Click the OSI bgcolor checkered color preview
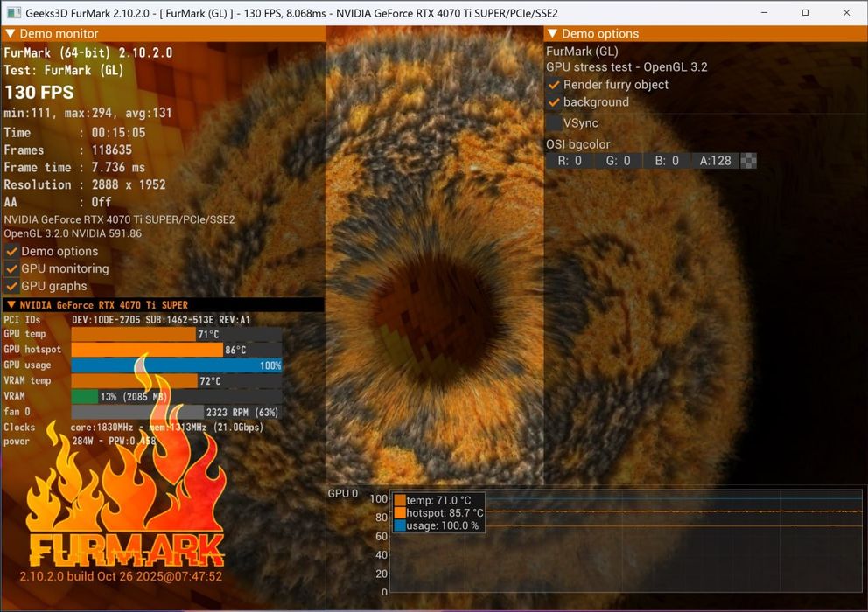Screen dimensions: 868x612 [748, 161]
